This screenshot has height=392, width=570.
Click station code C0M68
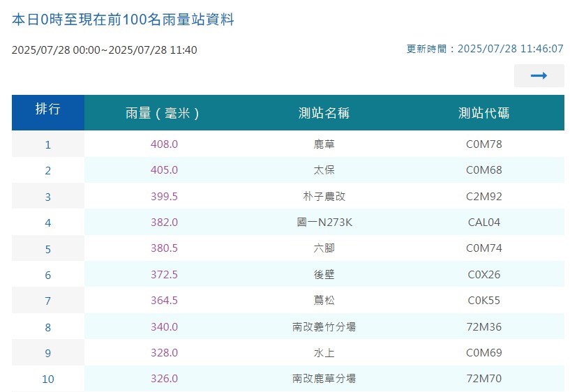pyautogui.click(x=483, y=170)
